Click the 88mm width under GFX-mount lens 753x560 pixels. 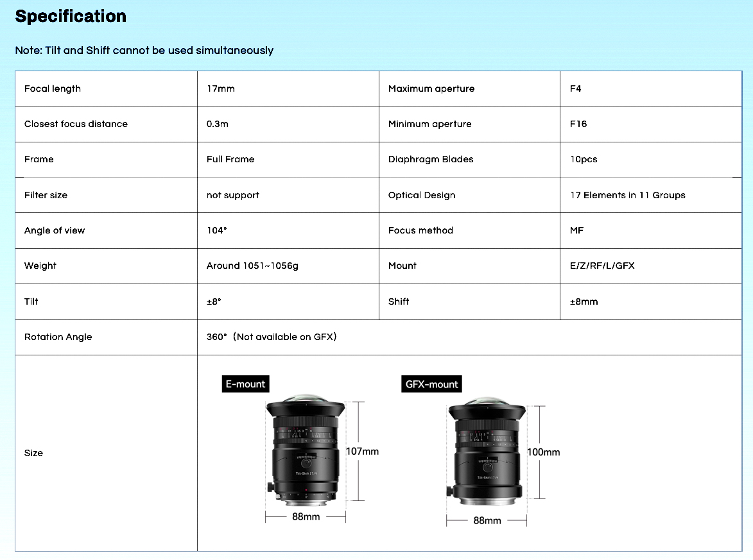[x=487, y=520]
